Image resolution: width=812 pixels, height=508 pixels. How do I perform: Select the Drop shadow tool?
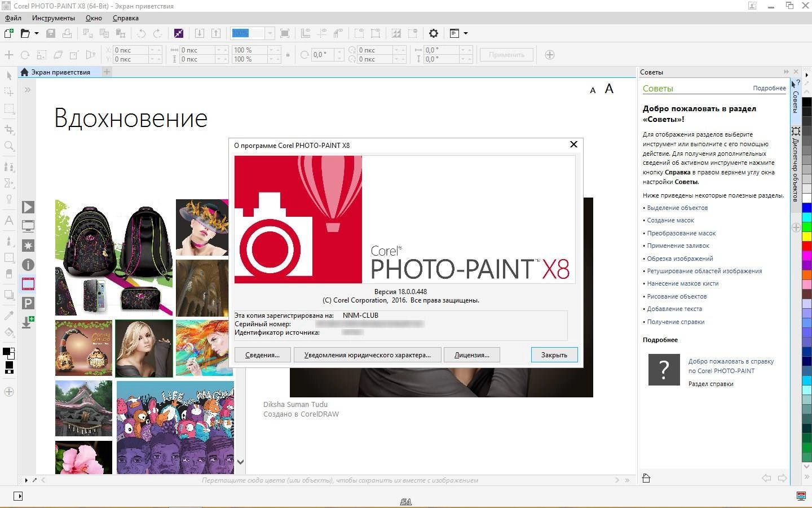[x=9, y=295]
